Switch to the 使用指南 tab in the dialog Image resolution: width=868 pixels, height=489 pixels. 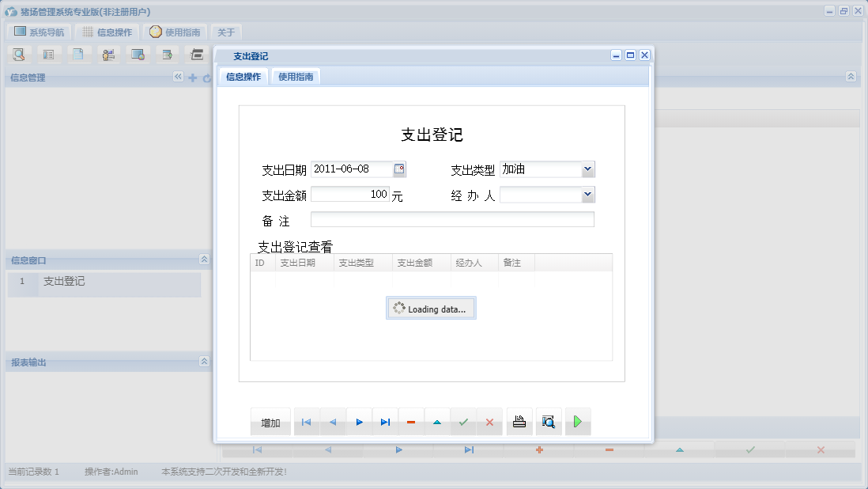coord(297,77)
